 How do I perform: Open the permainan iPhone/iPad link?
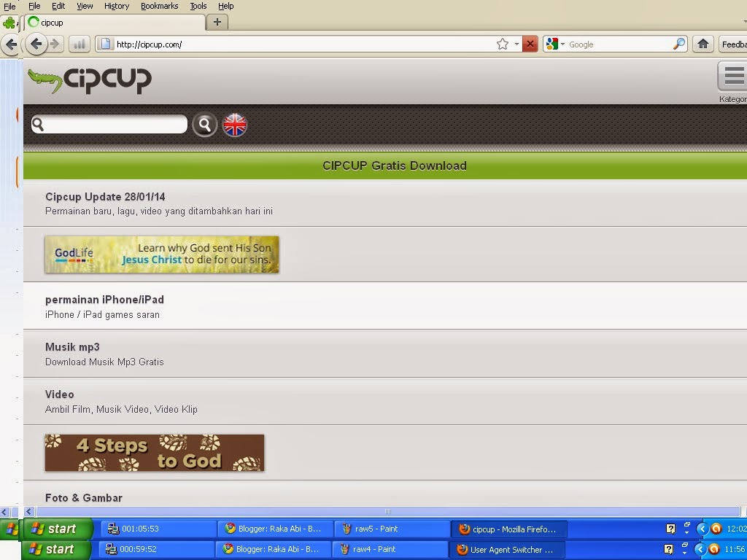[x=104, y=300]
